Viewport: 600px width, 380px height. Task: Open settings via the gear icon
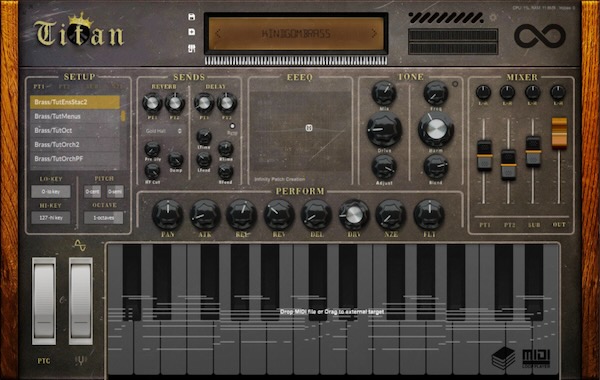coord(493,17)
